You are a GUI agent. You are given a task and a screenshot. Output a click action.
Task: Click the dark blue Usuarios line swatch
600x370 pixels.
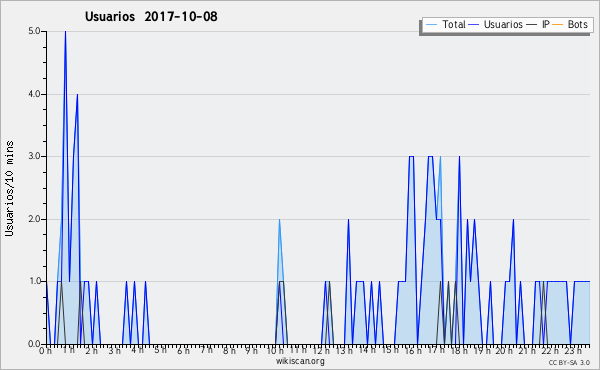[x=473, y=25]
